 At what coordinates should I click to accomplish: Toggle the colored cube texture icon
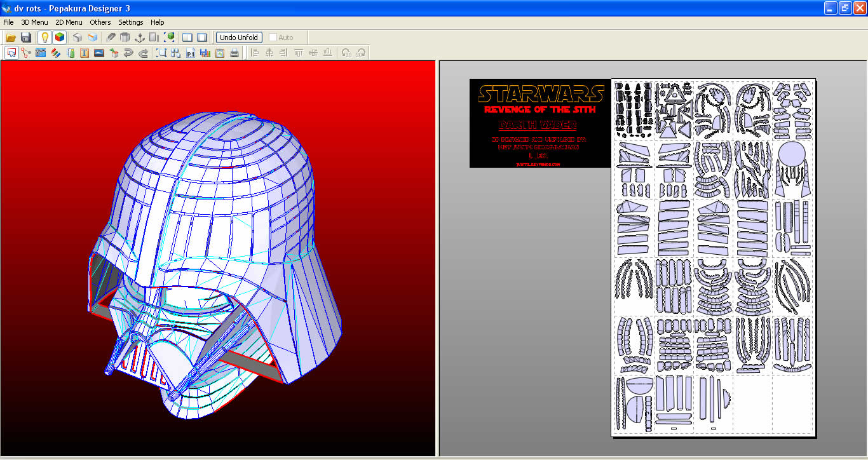point(59,37)
